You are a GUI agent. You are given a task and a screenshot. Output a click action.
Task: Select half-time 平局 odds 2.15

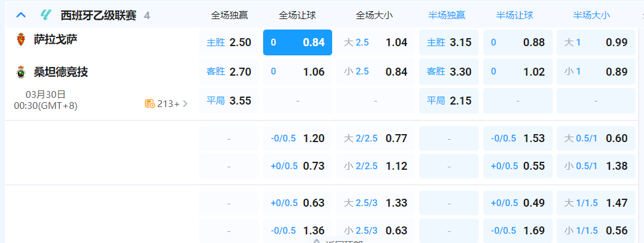[x=449, y=101]
